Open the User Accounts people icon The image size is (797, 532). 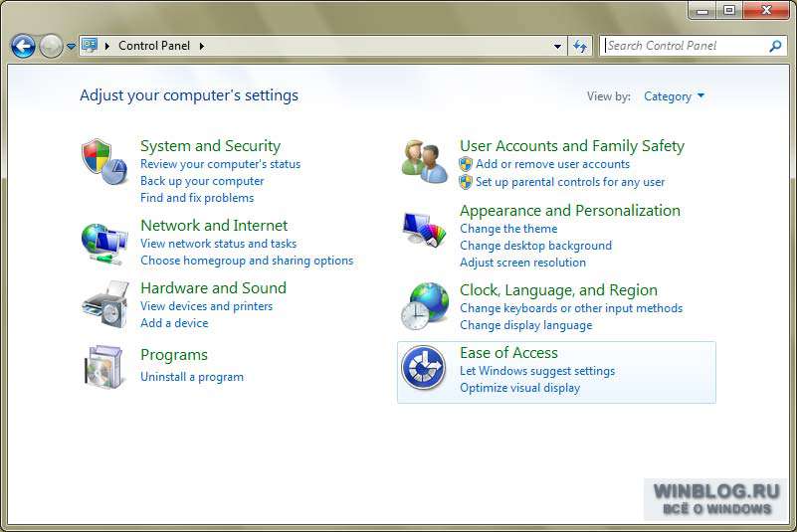[x=425, y=161]
